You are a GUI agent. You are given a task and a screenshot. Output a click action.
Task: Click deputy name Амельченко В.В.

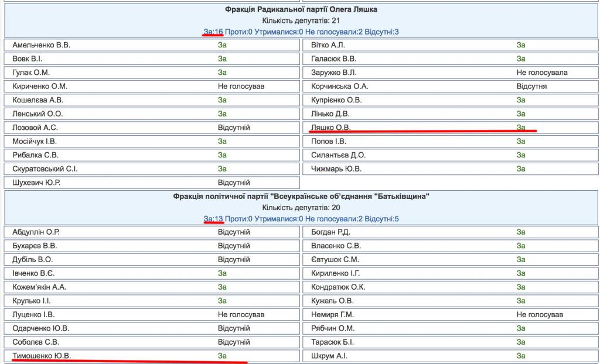click(x=41, y=45)
